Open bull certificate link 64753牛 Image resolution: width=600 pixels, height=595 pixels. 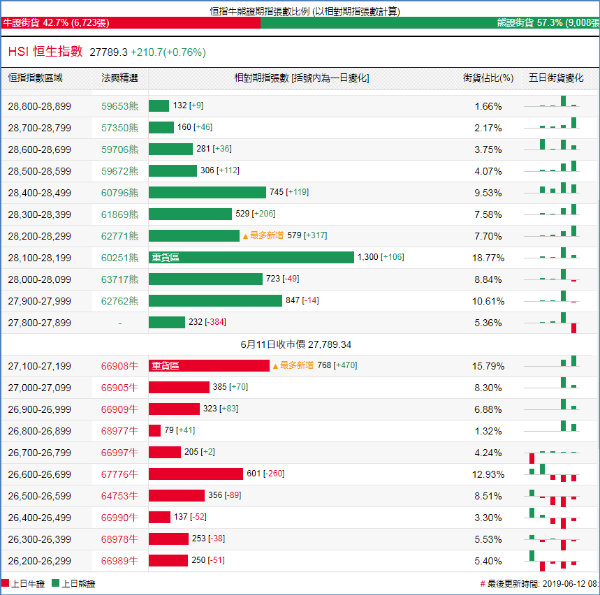coord(119,496)
